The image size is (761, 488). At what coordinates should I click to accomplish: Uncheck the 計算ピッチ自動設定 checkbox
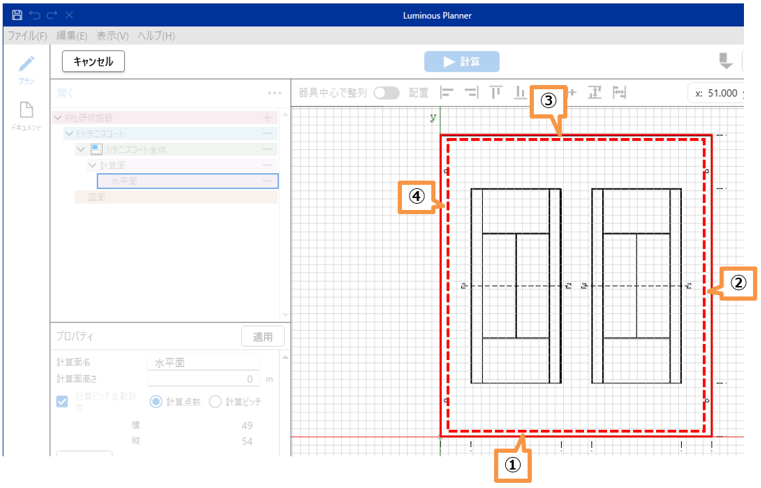[64, 402]
